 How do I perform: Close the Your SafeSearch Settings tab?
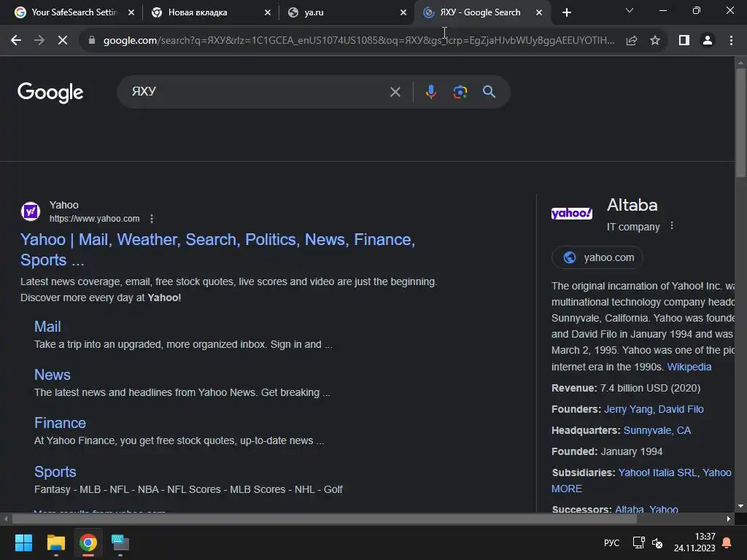pos(131,13)
